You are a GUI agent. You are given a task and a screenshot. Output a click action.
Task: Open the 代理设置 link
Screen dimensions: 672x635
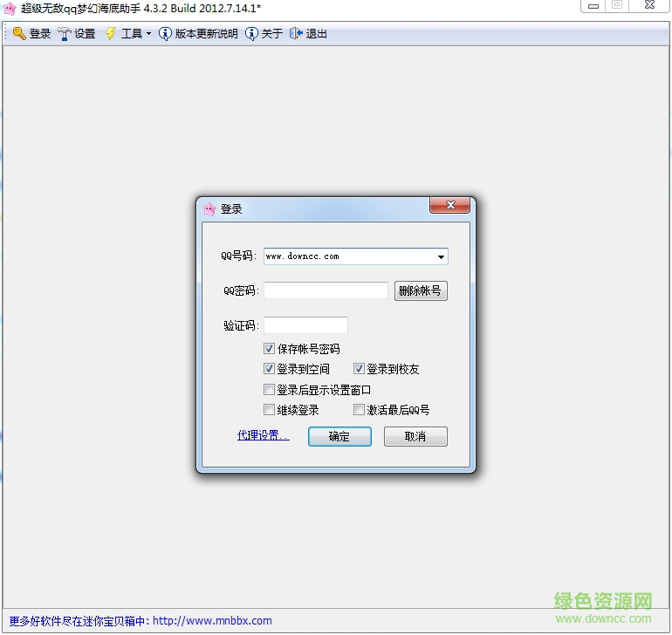[263, 435]
